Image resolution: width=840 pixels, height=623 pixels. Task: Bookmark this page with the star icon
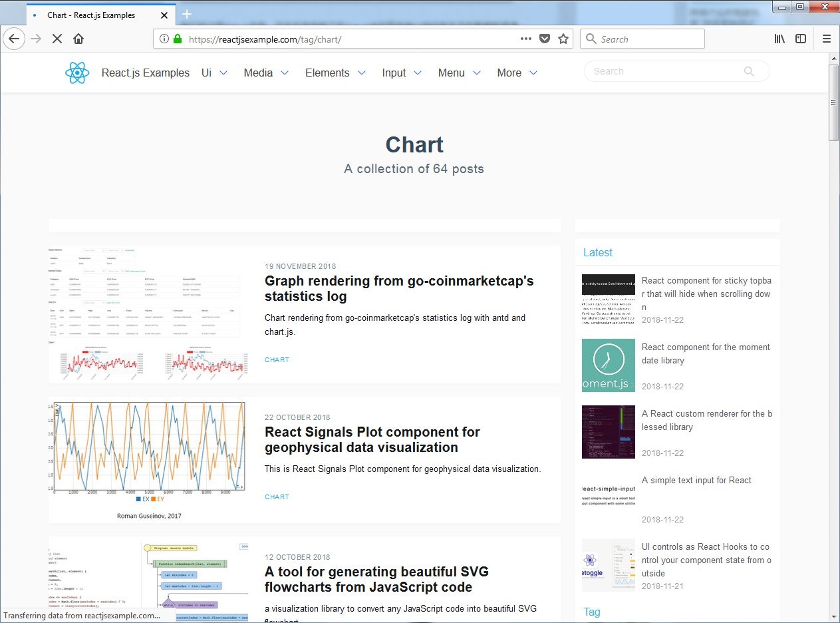click(563, 39)
